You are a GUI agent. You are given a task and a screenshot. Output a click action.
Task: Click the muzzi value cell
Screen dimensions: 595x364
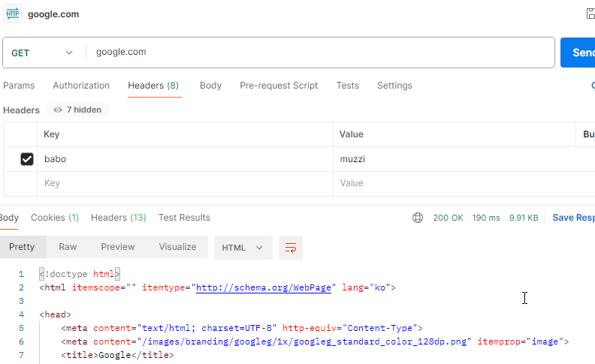(x=464, y=159)
